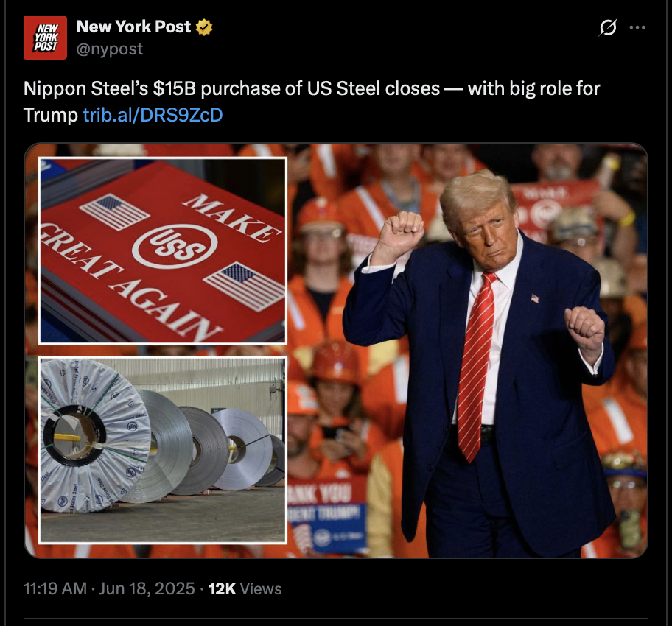The height and width of the screenshot is (626, 672).
Task: Click the steel coils inset photo
Action: click(162, 450)
